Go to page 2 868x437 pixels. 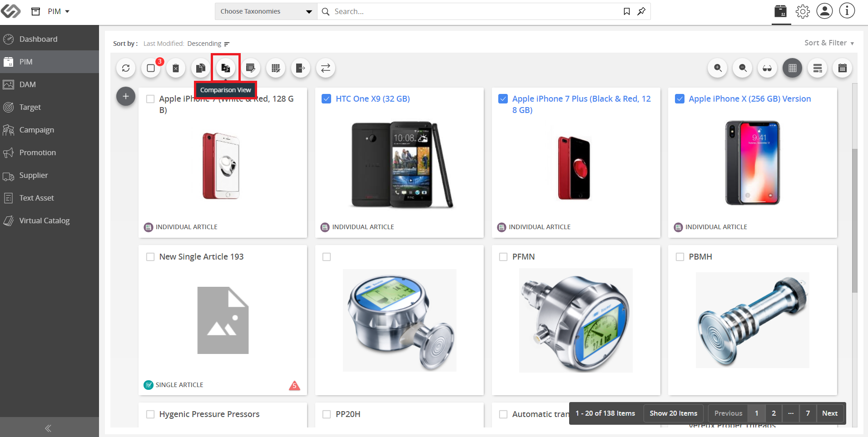click(774, 413)
